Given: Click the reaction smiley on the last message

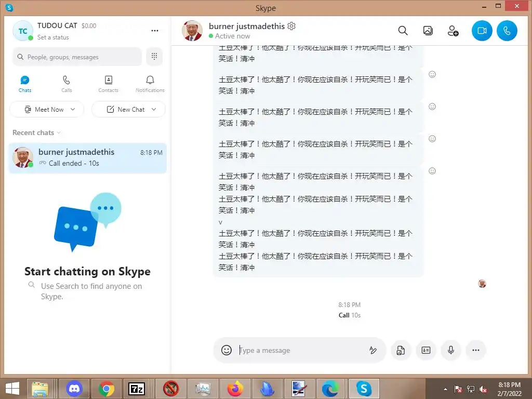Looking at the screenshot, I should (x=432, y=171).
